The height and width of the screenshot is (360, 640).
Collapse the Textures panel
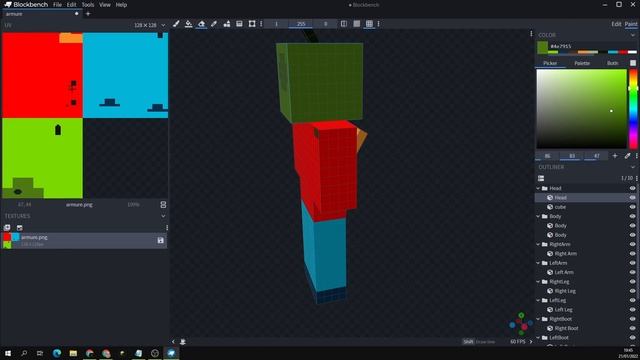(163, 216)
